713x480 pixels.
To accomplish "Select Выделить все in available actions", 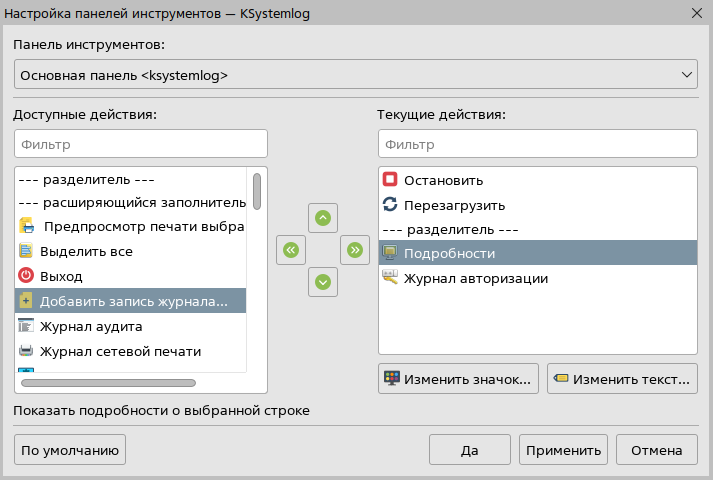I will (x=86, y=251).
